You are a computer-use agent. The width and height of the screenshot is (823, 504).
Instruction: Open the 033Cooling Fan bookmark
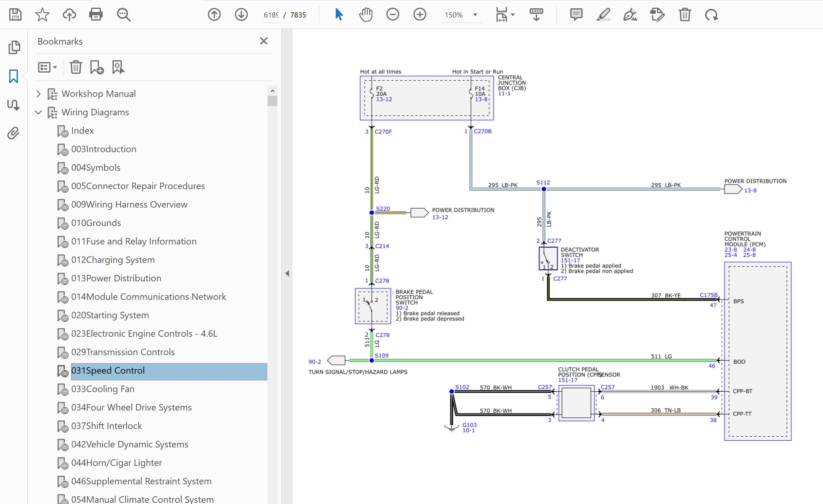pyautogui.click(x=103, y=389)
